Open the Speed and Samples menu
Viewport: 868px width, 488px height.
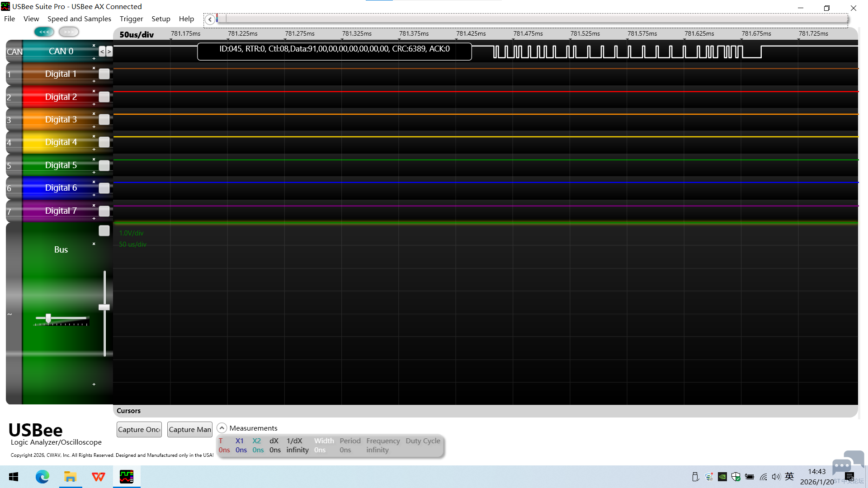pyautogui.click(x=79, y=19)
